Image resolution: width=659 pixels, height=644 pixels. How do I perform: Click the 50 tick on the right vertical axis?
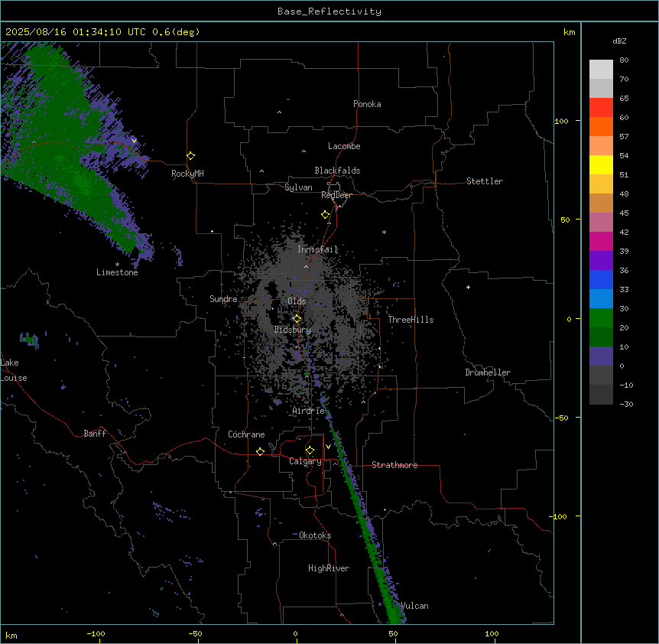[565, 220]
